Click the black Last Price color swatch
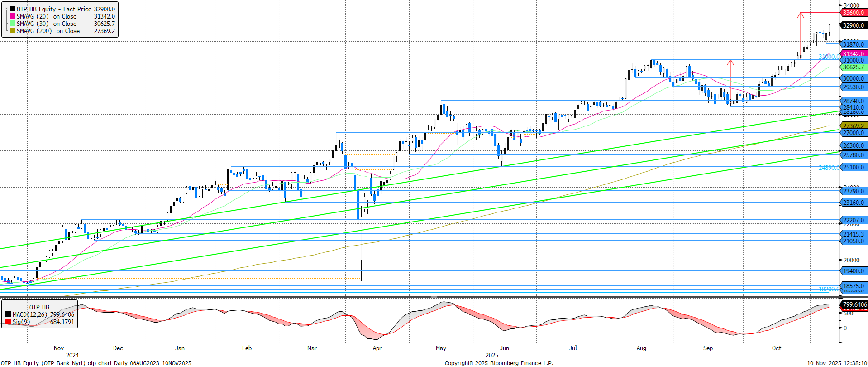 click(12, 9)
